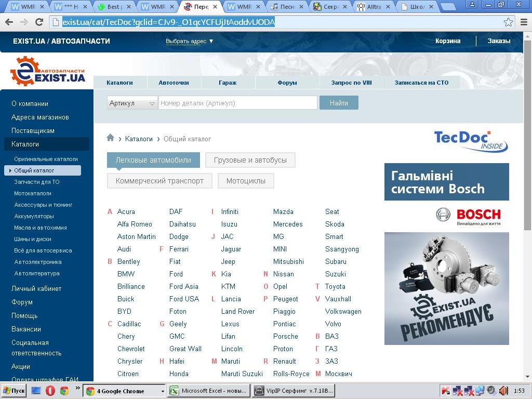The image size is (532, 399).
Task: Click the browser forward arrow
Action: (24, 22)
